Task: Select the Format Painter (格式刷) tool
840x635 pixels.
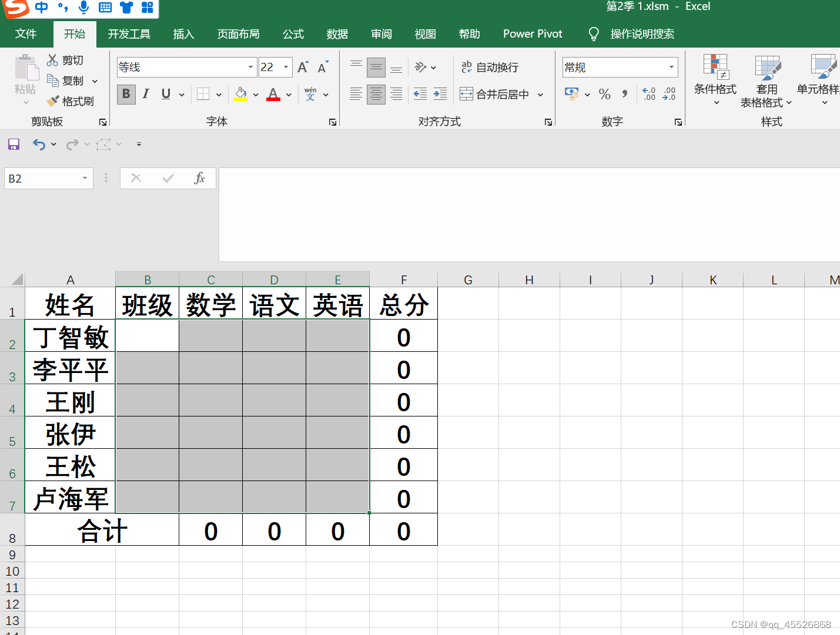Action: pos(71,101)
